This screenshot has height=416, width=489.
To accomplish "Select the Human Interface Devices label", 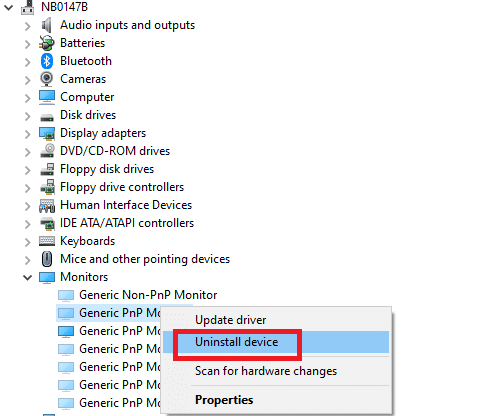I will click(126, 205).
